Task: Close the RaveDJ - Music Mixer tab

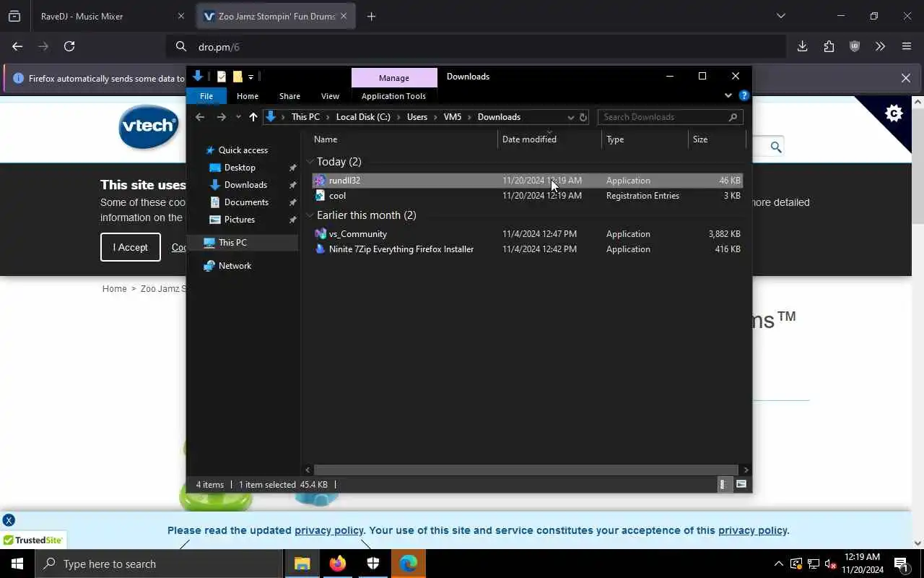Action: [181, 16]
